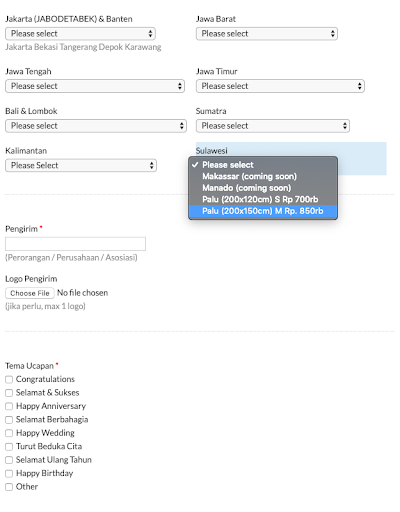The width and height of the screenshot is (400, 512).
Task: Select Palu (200x120cm) S Rp 700rb
Action: pyautogui.click(x=263, y=199)
